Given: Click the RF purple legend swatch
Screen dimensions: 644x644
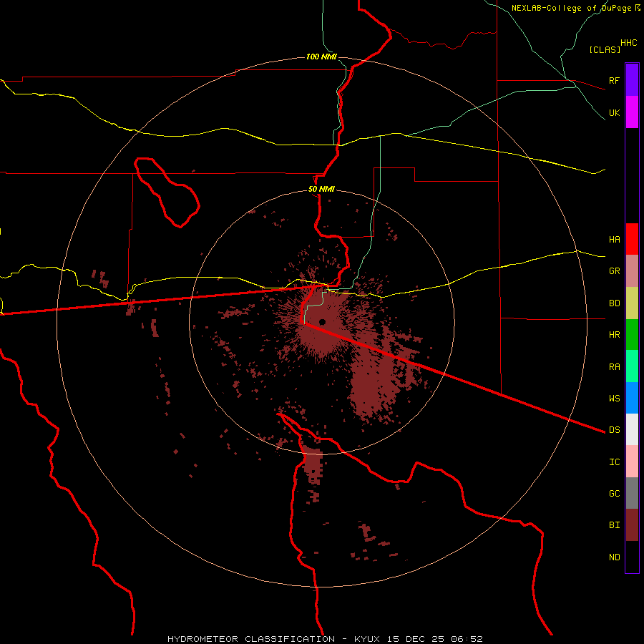Looking at the screenshot, I should [632, 80].
